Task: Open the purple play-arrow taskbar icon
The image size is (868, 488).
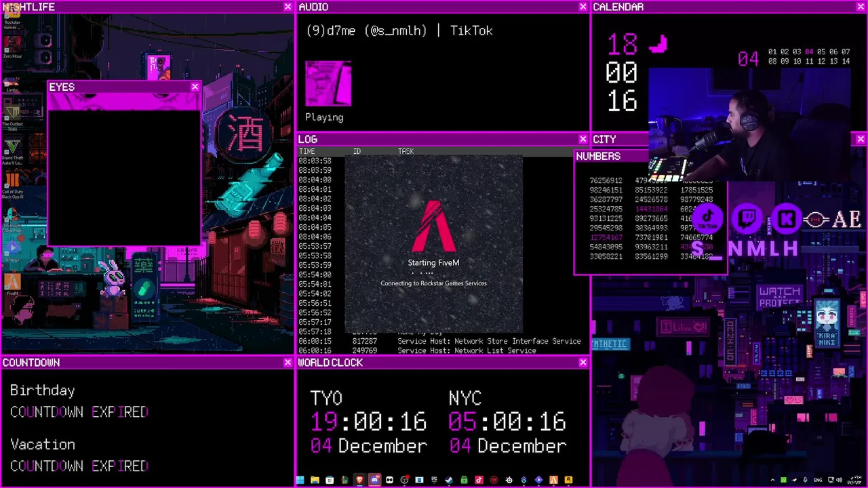Action: [x=538, y=481]
